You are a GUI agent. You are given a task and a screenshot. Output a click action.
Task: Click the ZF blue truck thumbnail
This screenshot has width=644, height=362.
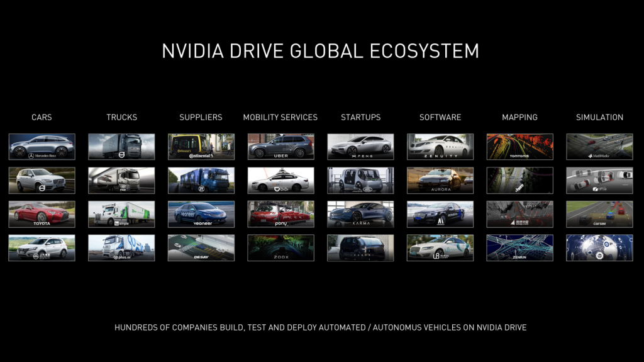click(201, 180)
